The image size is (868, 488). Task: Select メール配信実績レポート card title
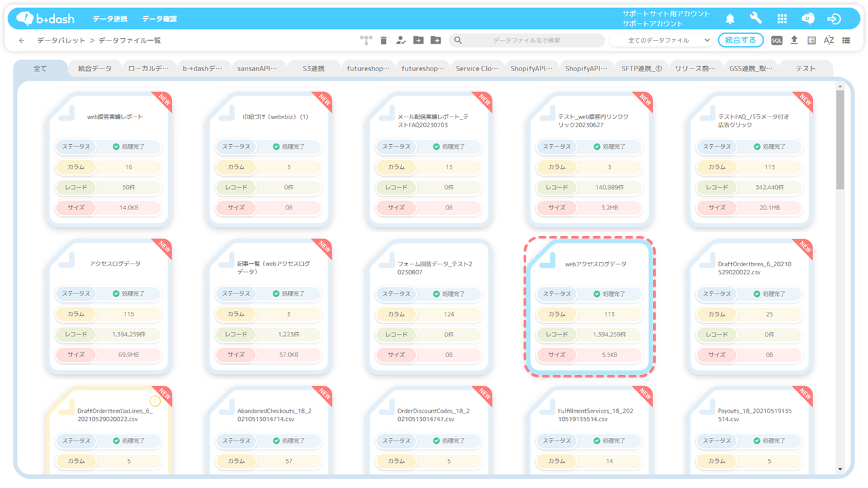pos(432,121)
